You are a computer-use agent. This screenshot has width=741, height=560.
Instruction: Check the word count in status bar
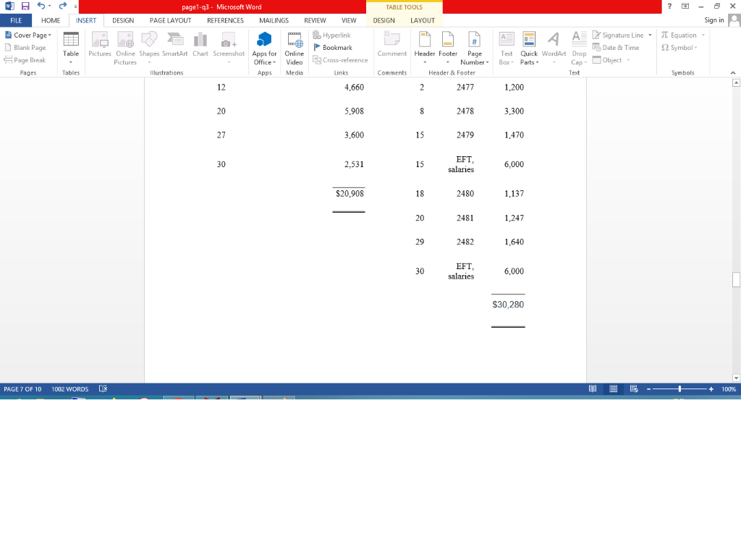coord(69,389)
